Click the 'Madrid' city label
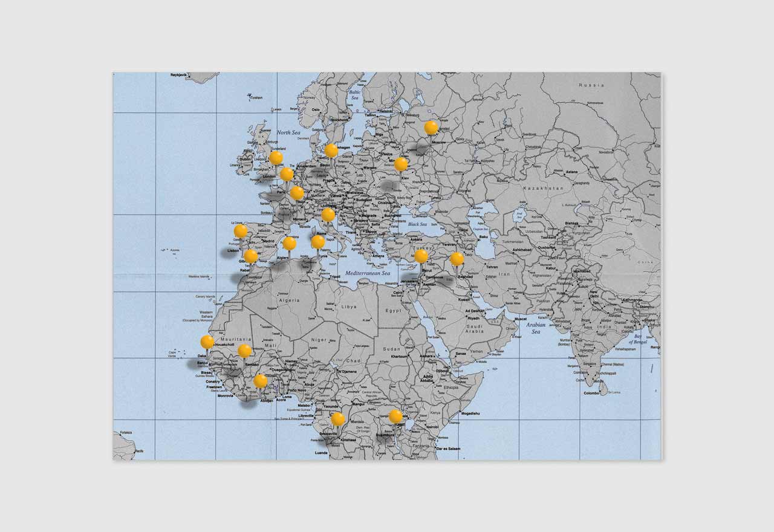 coord(268,241)
